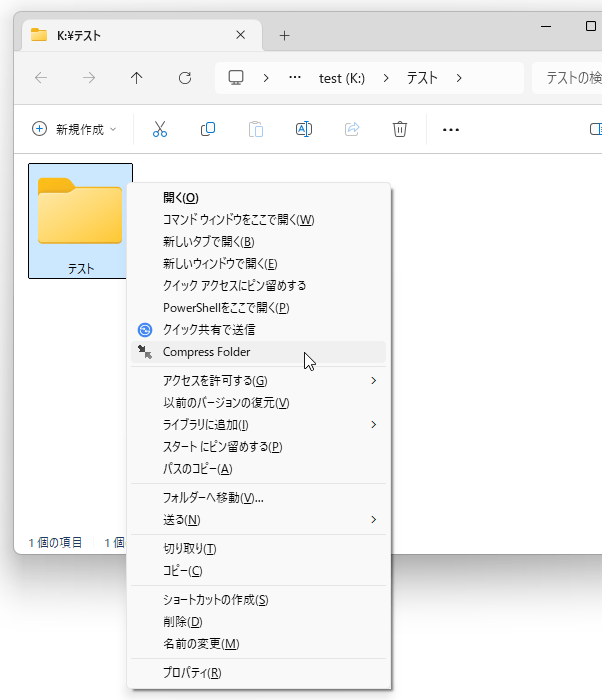
Task: Select the テスト folder thumbnail
Action: (x=80, y=221)
